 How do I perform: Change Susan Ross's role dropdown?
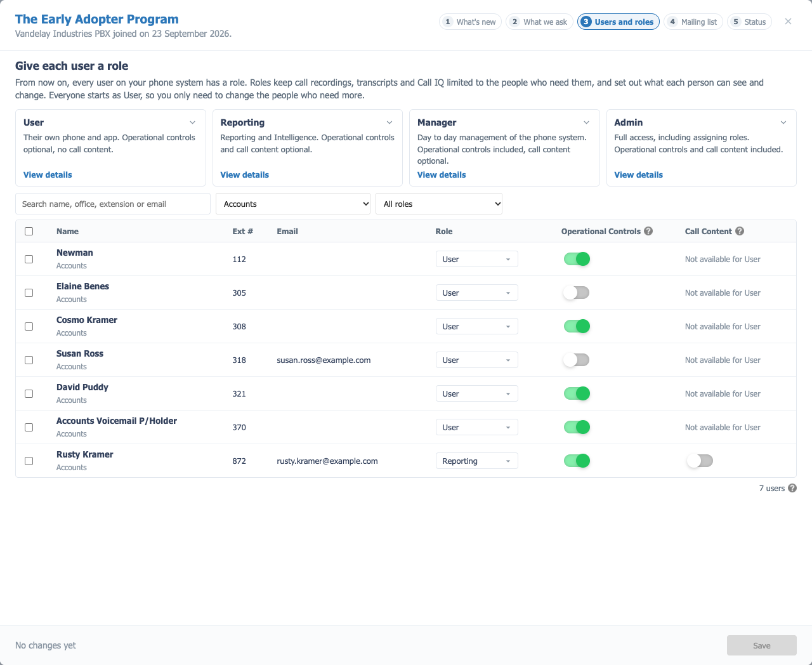coord(477,360)
